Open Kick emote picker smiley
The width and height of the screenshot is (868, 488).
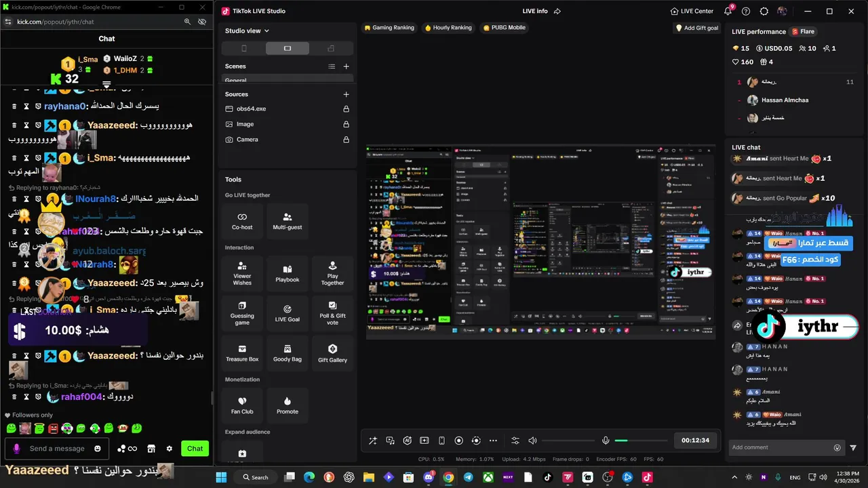[98, 449]
